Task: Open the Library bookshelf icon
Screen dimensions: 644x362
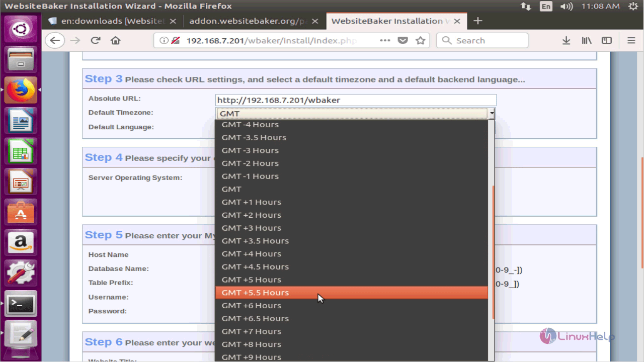Action: (x=587, y=41)
